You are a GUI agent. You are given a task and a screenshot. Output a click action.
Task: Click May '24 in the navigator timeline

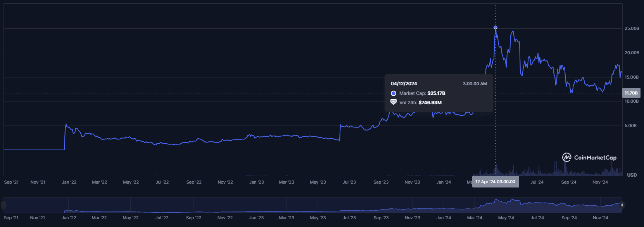pyautogui.click(x=506, y=218)
